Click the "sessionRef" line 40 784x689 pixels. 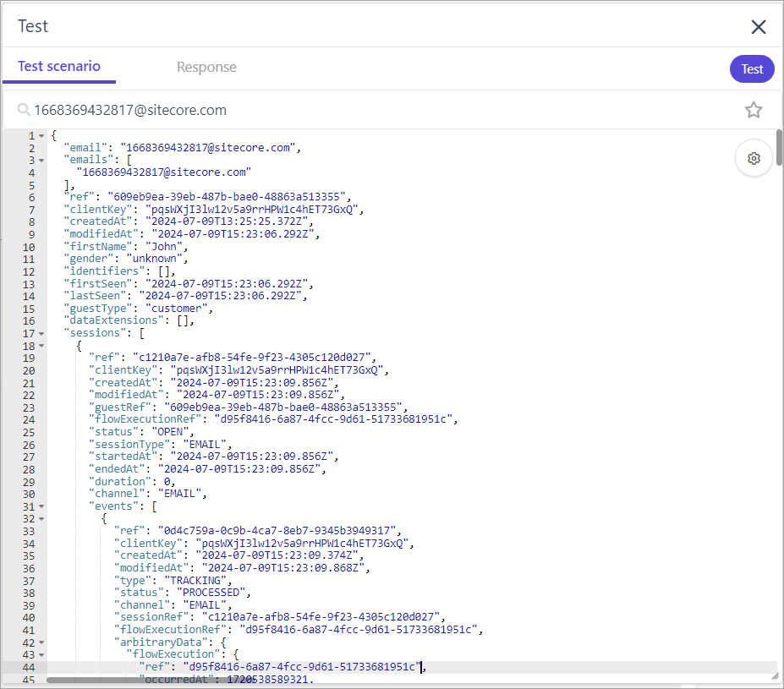pos(279,617)
